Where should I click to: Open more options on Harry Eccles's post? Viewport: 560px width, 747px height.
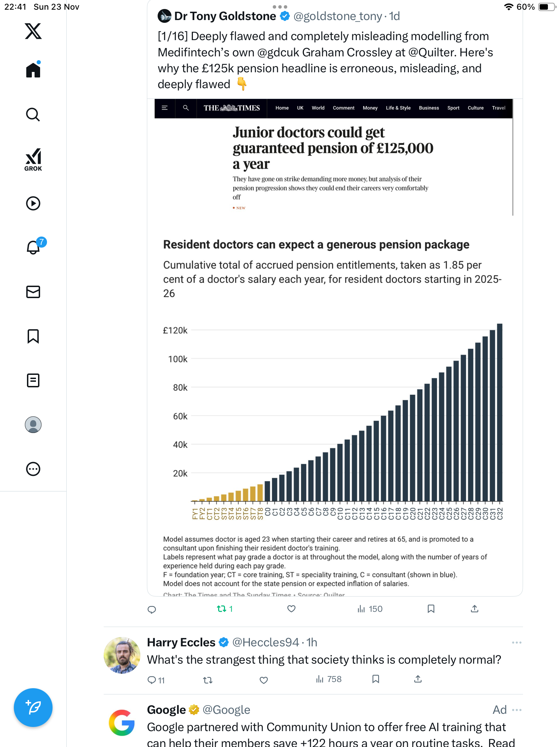coord(516,643)
